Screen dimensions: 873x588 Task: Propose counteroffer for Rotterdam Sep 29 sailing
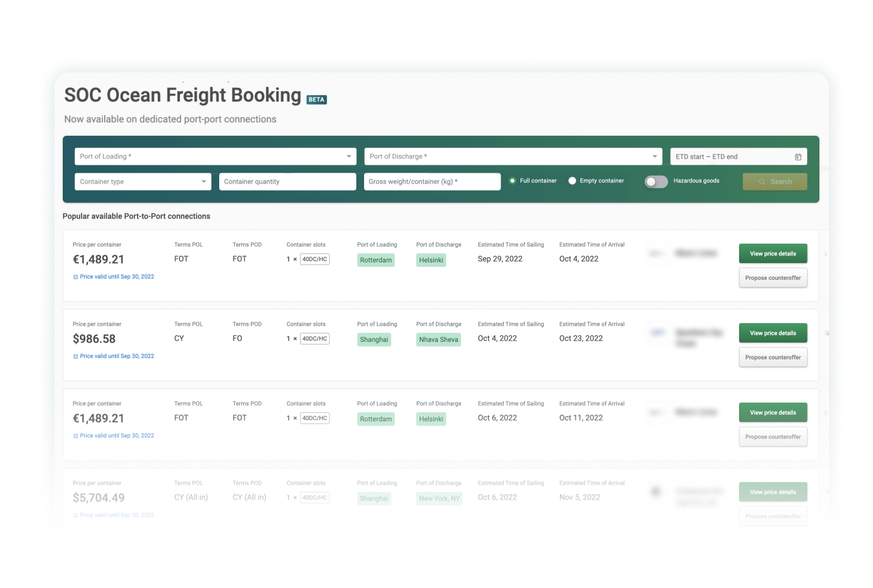773,278
